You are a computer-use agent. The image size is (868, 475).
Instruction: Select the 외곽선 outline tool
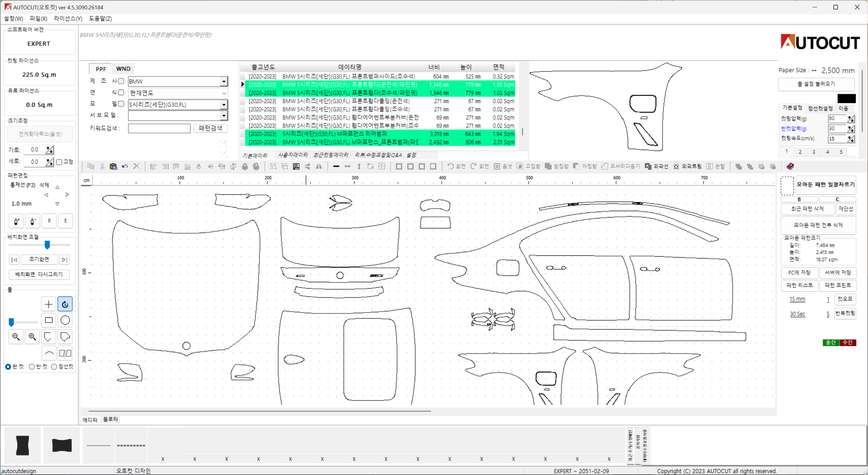(x=656, y=166)
